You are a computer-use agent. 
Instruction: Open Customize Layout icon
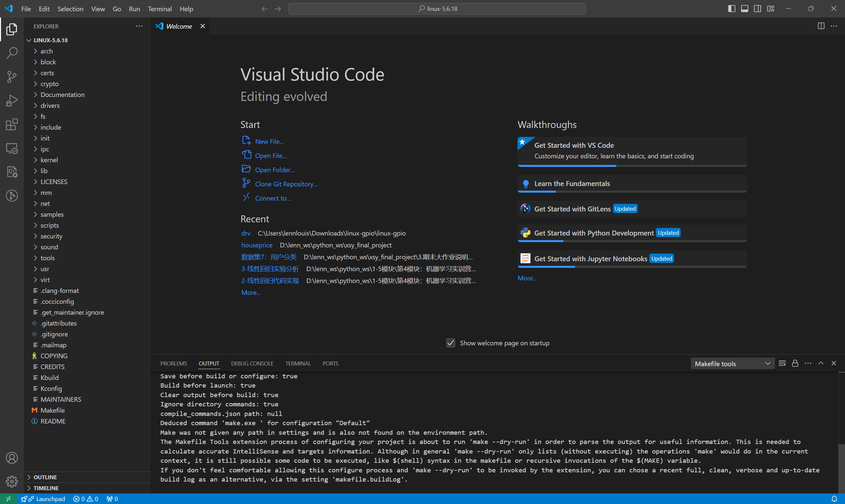[x=771, y=9]
